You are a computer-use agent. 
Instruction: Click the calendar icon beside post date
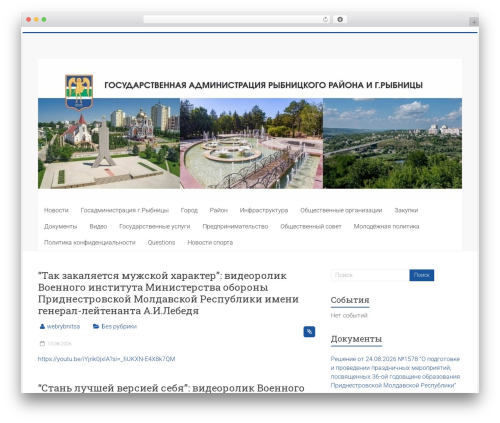[x=42, y=344]
